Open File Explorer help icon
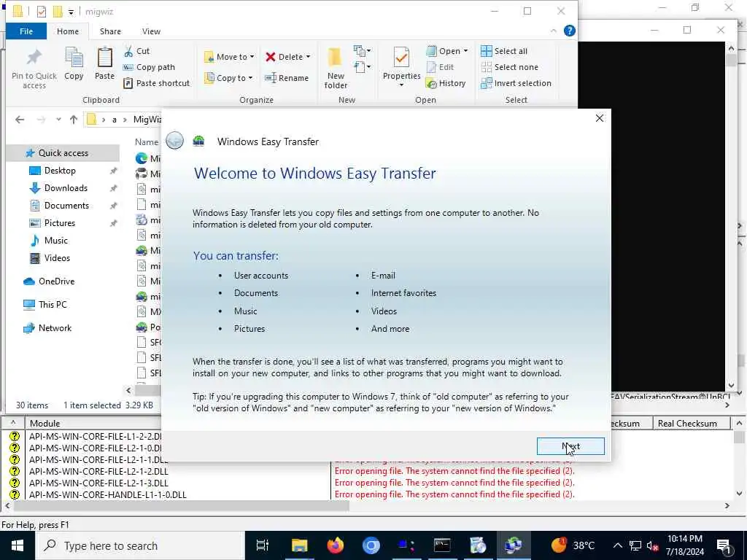747x560 pixels. tap(569, 31)
